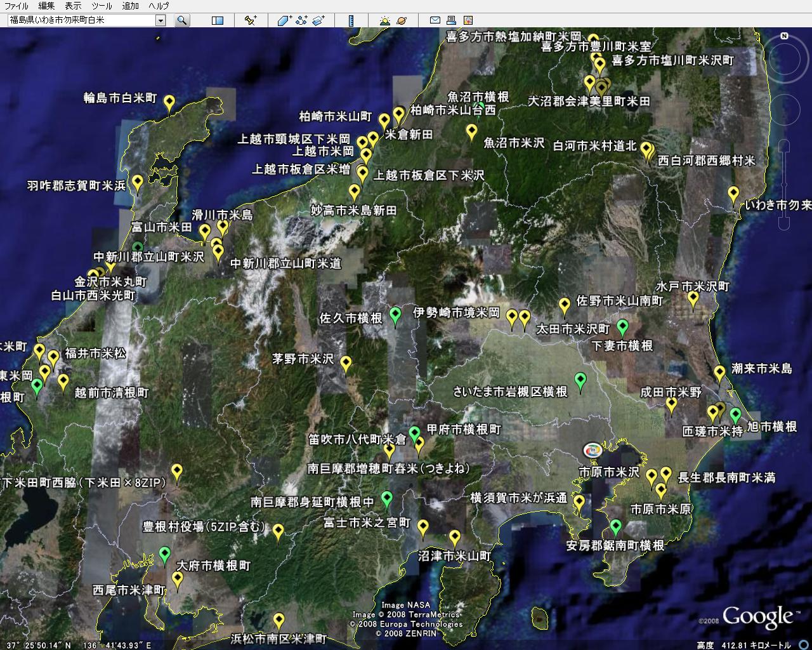The width and height of the screenshot is (812, 650).
Task: Click the 輪島市白米町 yellow placemark pin
Action: [169, 103]
